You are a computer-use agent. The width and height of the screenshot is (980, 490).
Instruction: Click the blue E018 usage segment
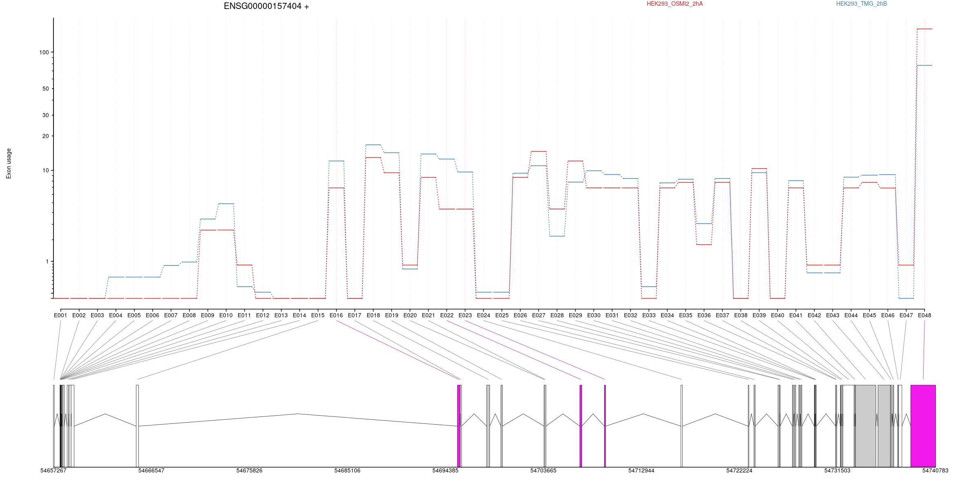point(373,145)
